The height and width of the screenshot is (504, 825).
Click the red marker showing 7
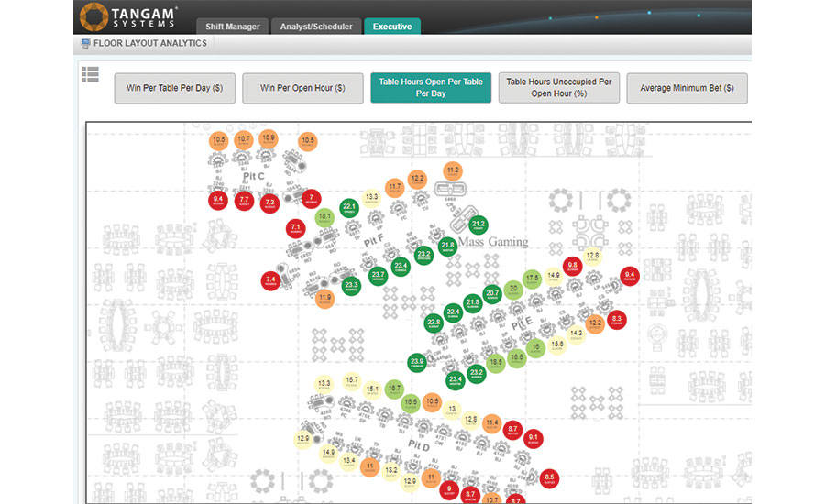coord(311,199)
